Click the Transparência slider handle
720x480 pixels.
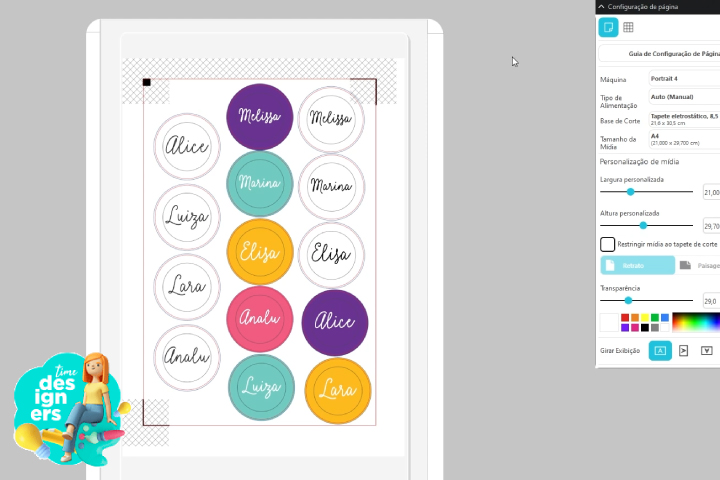click(628, 300)
